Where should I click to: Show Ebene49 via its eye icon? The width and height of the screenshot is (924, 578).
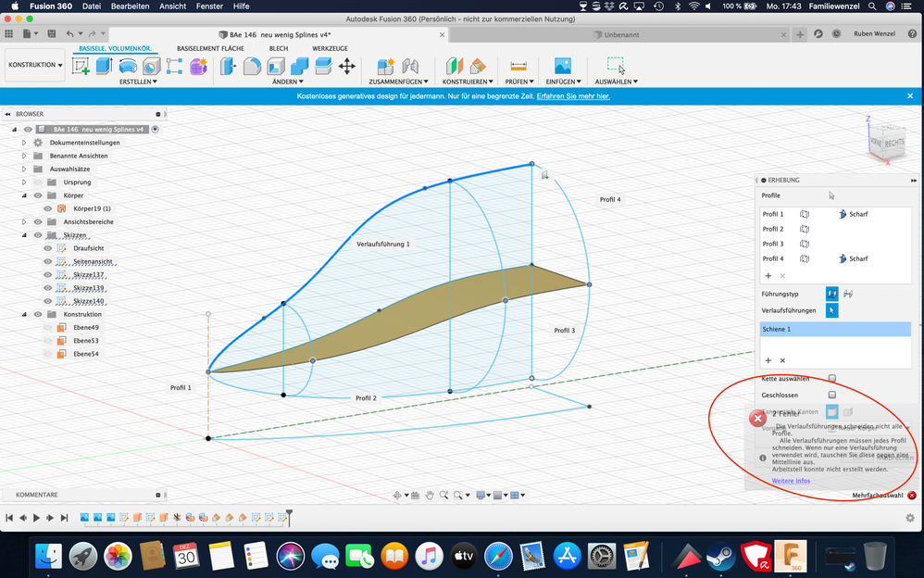coord(48,327)
